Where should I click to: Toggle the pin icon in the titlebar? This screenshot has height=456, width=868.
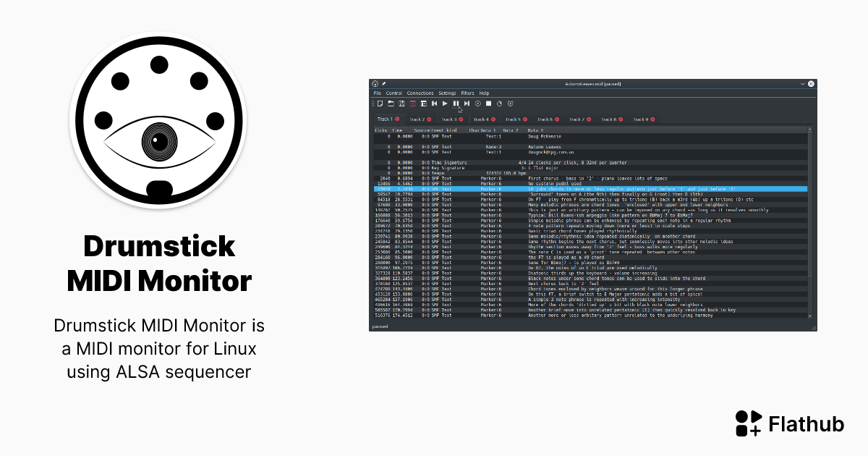pyautogui.click(x=384, y=83)
